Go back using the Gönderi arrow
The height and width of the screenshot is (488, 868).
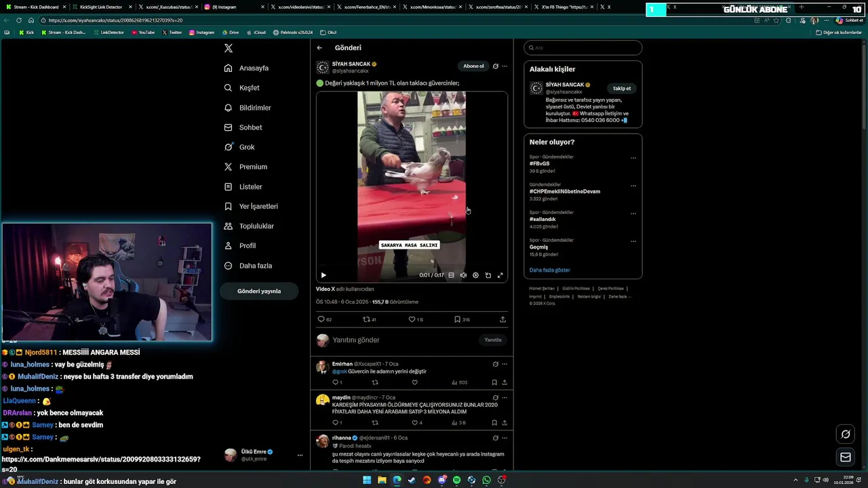point(319,48)
